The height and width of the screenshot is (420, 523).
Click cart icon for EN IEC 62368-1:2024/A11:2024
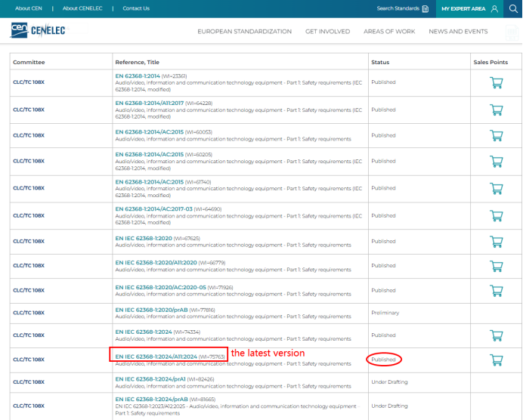point(496,360)
